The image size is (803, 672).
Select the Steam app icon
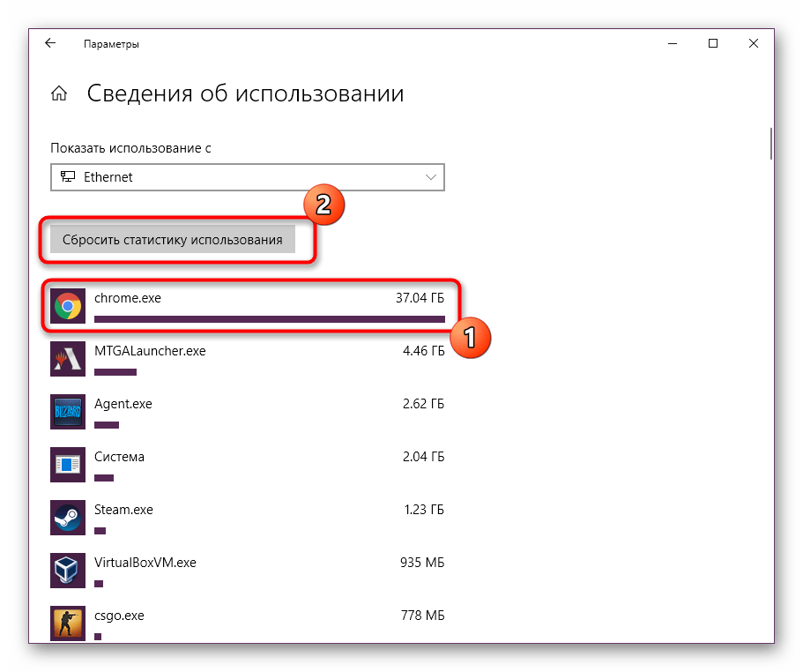[x=68, y=518]
